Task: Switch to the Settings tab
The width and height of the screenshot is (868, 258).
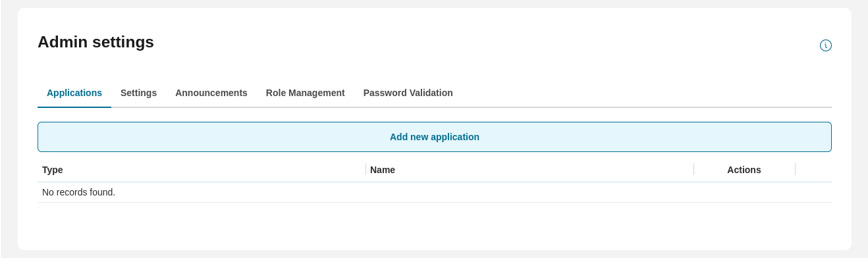Action: (138, 93)
